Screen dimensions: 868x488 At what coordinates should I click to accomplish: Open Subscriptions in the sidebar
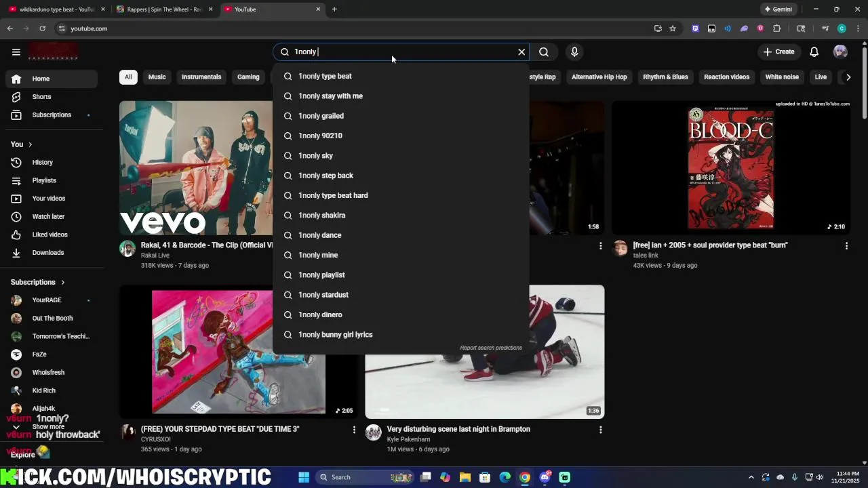click(52, 115)
